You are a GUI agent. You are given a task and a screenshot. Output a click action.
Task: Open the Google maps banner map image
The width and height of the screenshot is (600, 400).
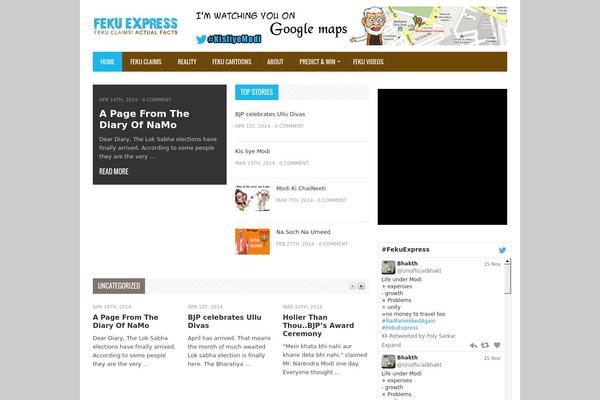tap(447, 26)
